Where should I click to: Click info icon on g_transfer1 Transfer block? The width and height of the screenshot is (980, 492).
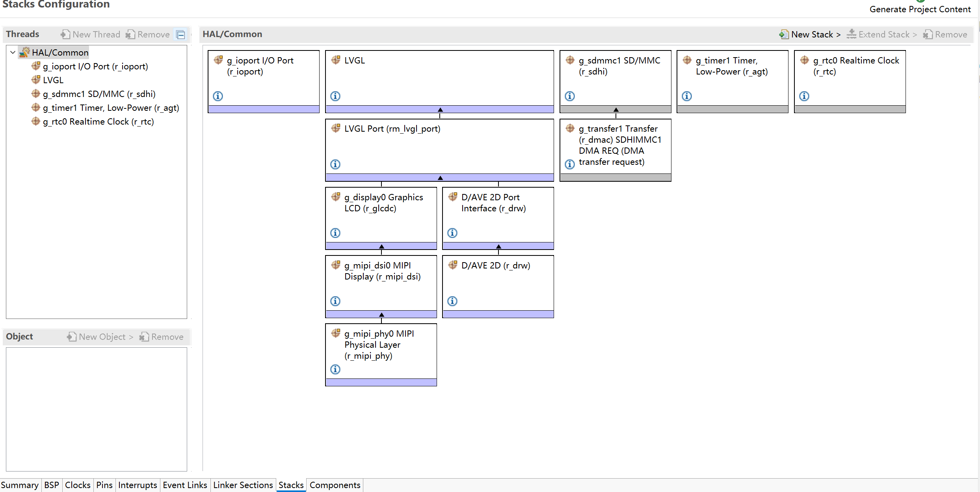point(570,164)
